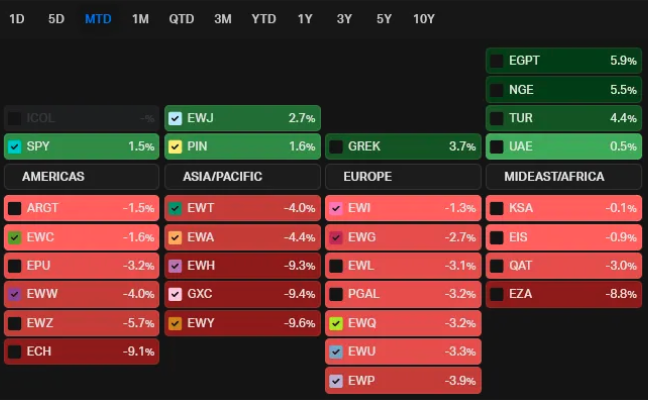648x400 pixels.
Task: Uncheck the EWC green checkbox
Action: point(14,238)
